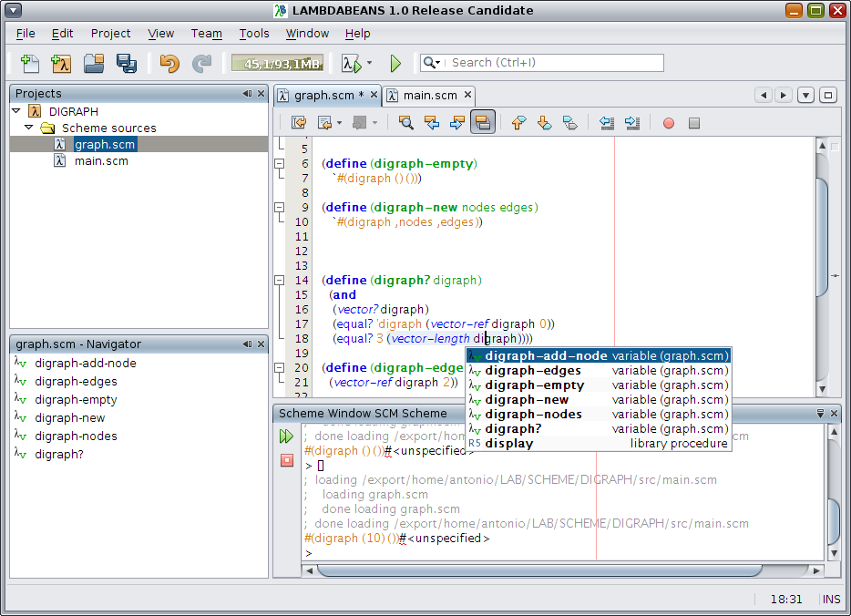Open the Help menu
Image resolution: width=851 pixels, height=616 pixels.
(358, 34)
